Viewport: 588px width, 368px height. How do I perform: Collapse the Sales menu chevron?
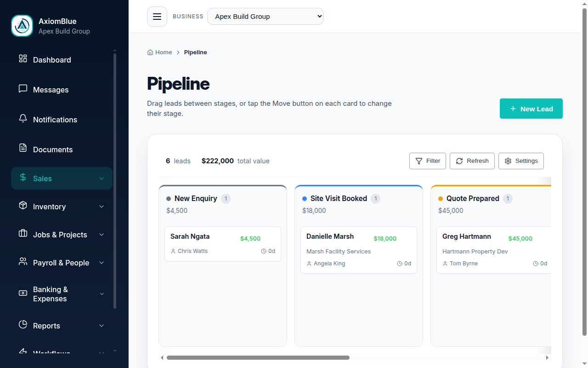(x=102, y=178)
